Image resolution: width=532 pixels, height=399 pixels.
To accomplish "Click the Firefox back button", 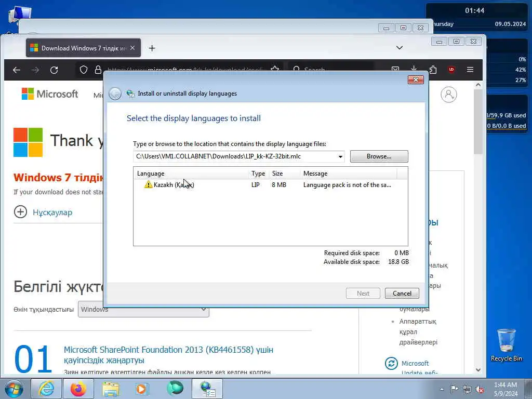I will (17, 70).
